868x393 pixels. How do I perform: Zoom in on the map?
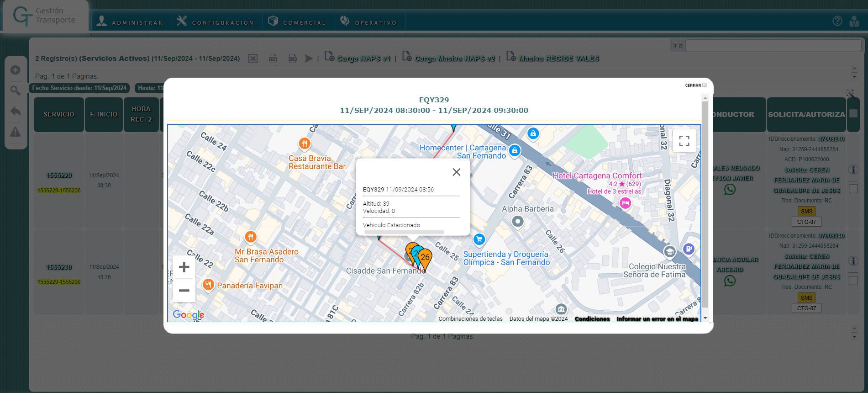click(184, 267)
